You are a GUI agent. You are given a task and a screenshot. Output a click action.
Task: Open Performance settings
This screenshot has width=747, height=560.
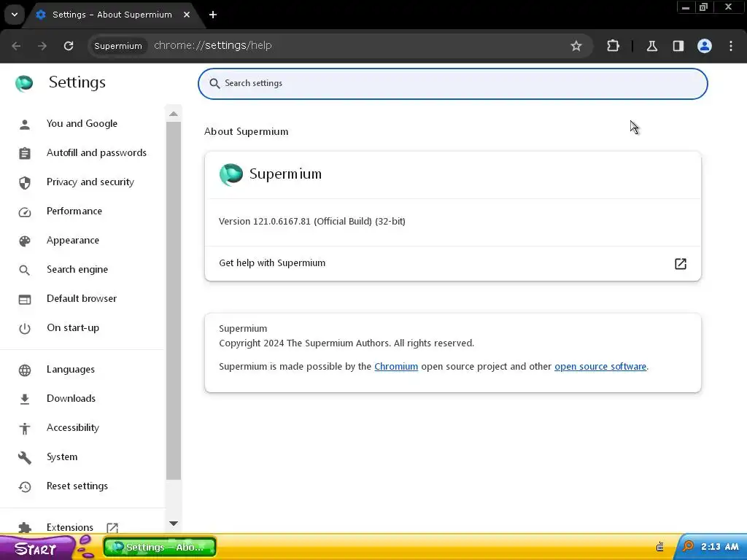pyautogui.click(x=74, y=211)
